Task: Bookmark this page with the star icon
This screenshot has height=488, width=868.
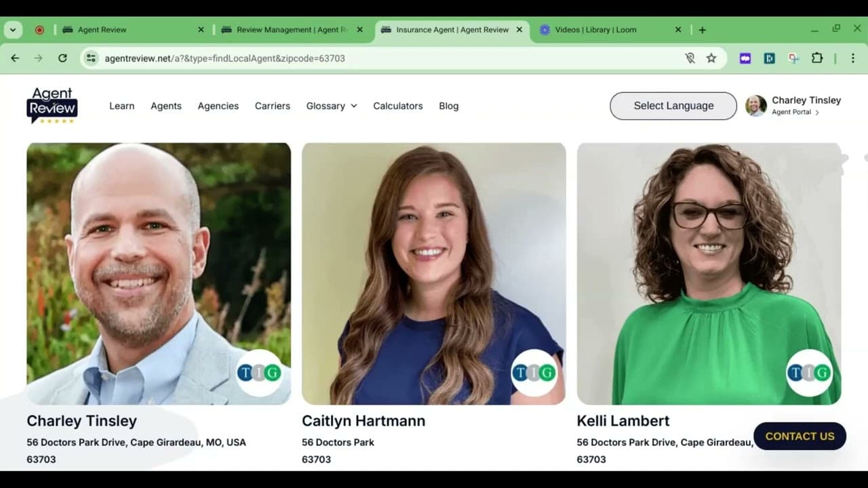Action: point(711,58)
